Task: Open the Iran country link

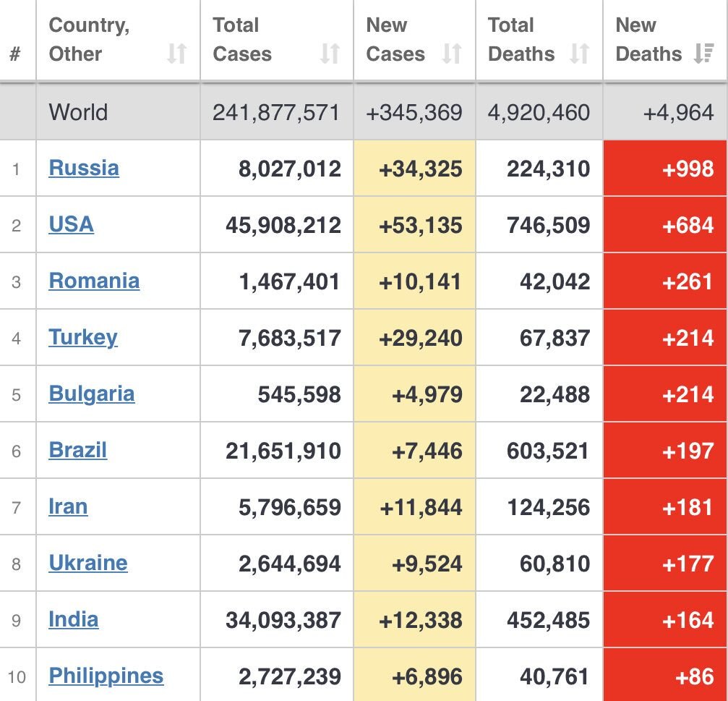Action: tap(68, 506)
